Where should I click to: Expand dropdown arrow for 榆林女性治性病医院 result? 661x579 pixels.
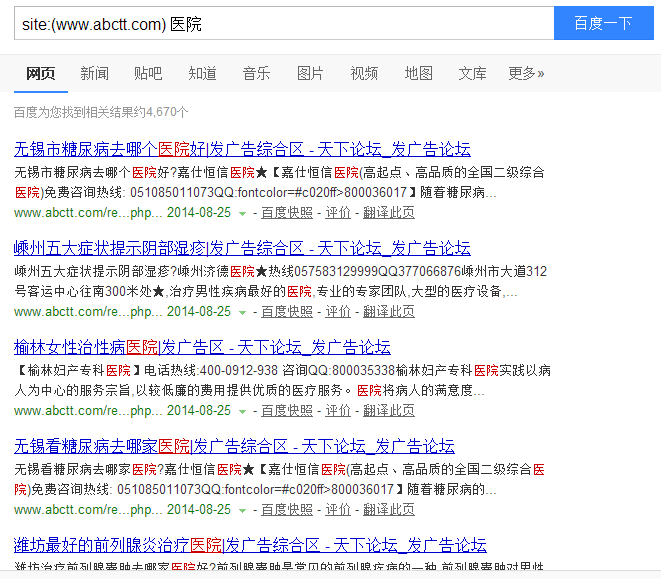click(242, 412)
